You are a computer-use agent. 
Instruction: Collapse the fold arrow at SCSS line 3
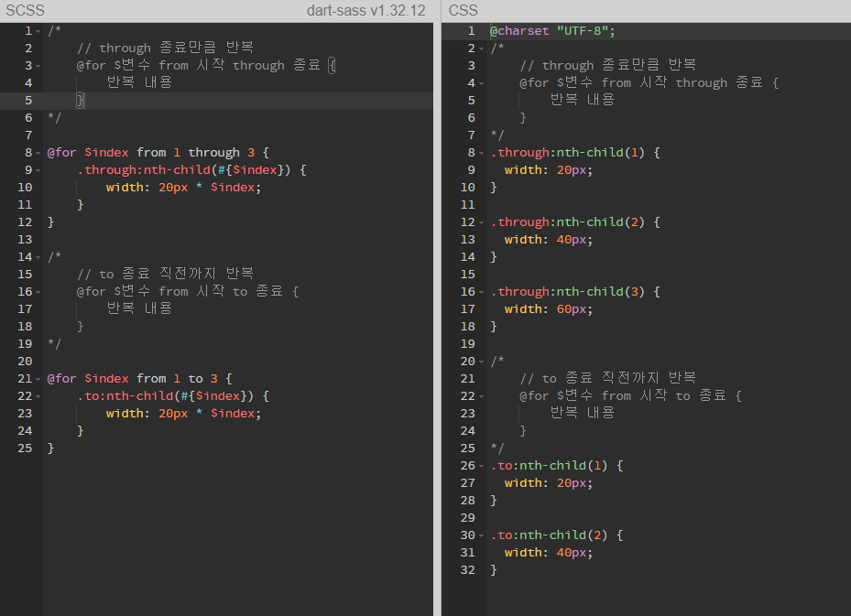pos(38,67)
